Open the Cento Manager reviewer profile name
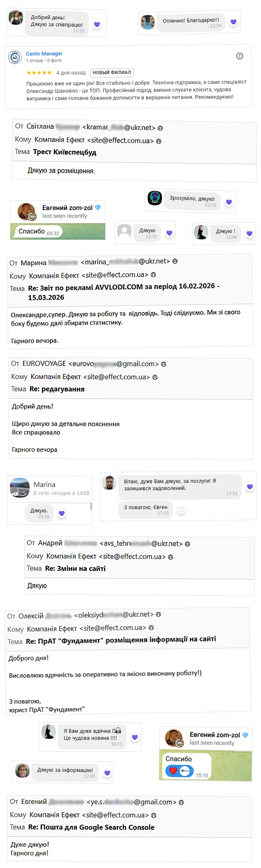The image size is (261, 868). 44,54
